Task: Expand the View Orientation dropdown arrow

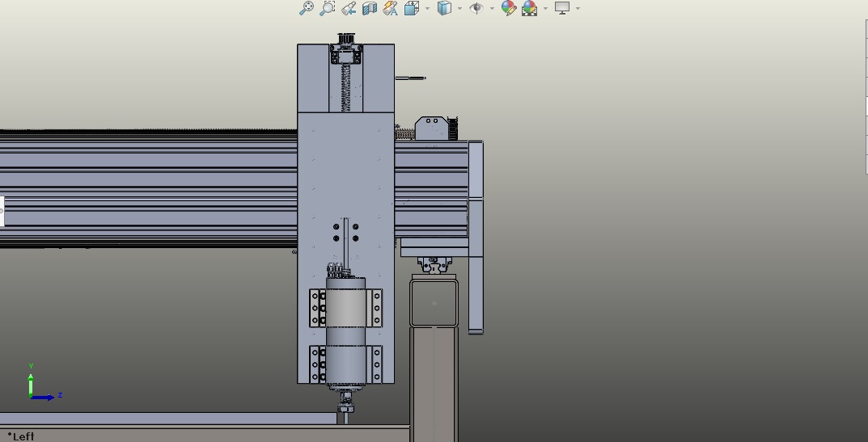Action: pos(427,9)
